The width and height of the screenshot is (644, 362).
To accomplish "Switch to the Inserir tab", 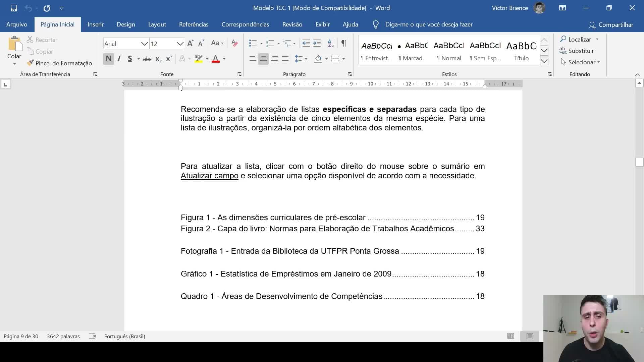I will click(96, 24).
